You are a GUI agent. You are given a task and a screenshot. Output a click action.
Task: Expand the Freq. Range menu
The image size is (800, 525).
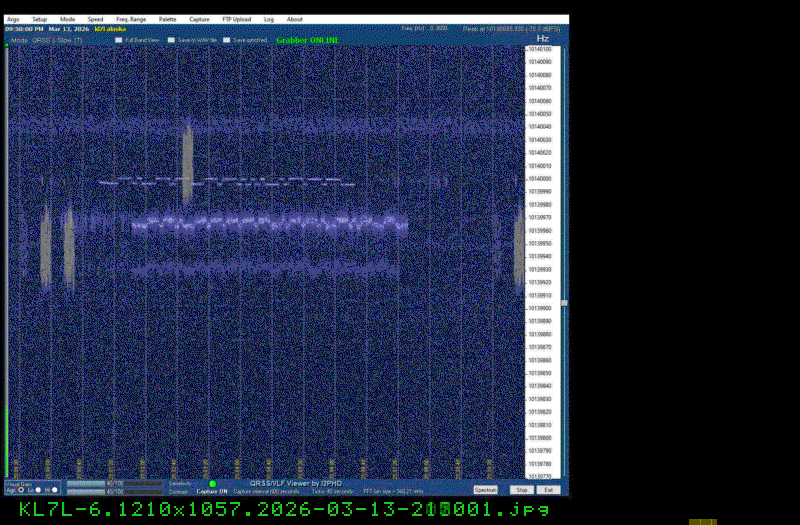pos(129,19)
